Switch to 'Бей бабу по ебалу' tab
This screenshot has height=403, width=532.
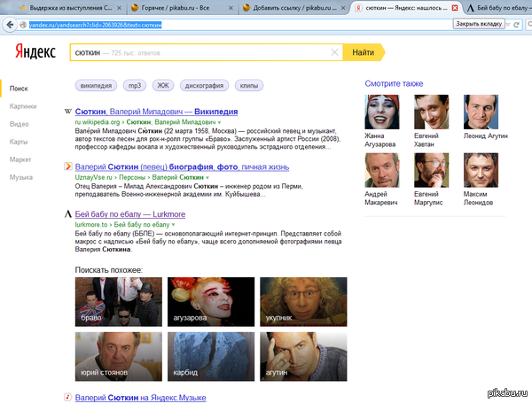(498, 8)
